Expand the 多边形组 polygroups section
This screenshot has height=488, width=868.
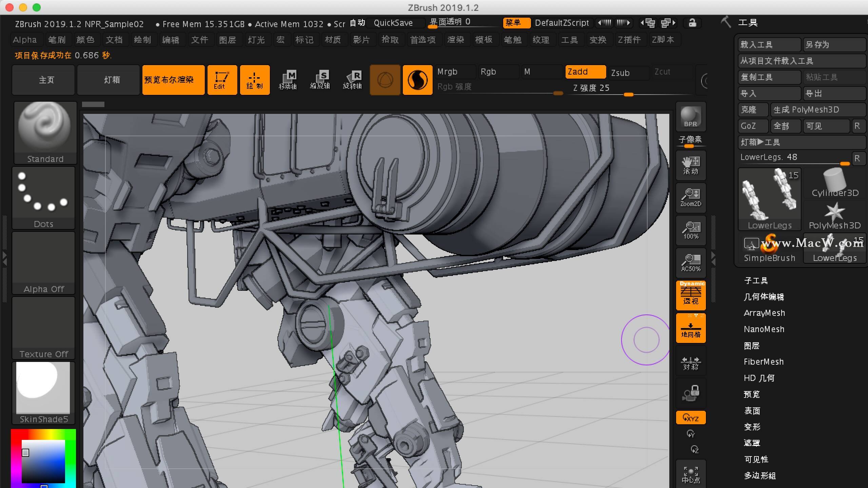coord(760,476)
